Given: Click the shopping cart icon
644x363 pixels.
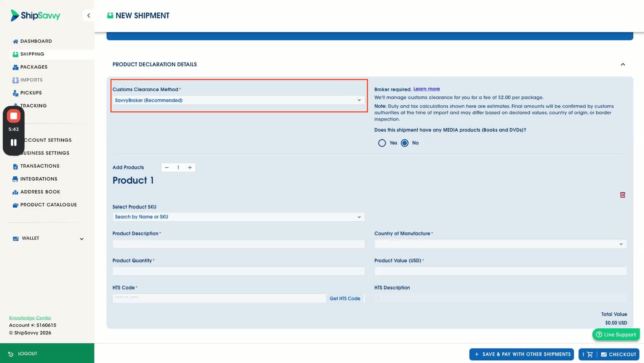Looking at the screenshot, I should (590, 354).
